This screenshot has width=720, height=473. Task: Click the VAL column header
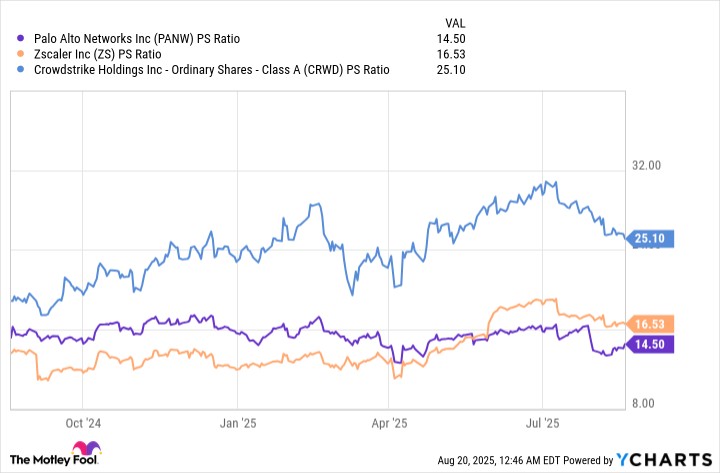point(455,21)
